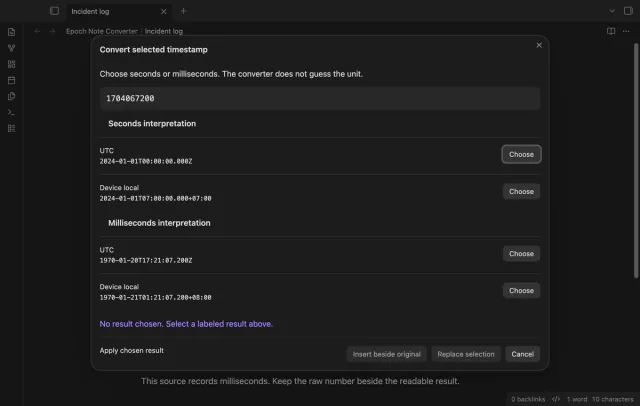Screen dimensions: 640x406
Task: Click 2024-01-01T07:00:00.000+07:00 value
Action: [x=156, y=198]
